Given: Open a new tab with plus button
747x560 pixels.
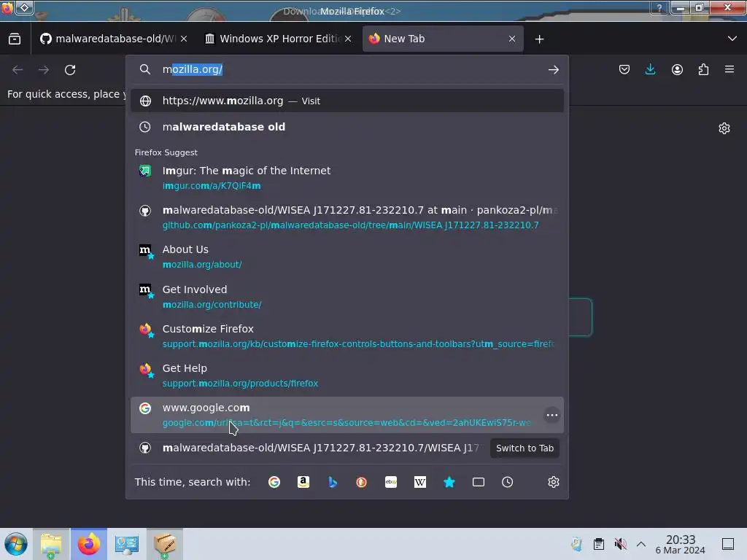Looking at the screenshot, I should [x=539, y=39].
